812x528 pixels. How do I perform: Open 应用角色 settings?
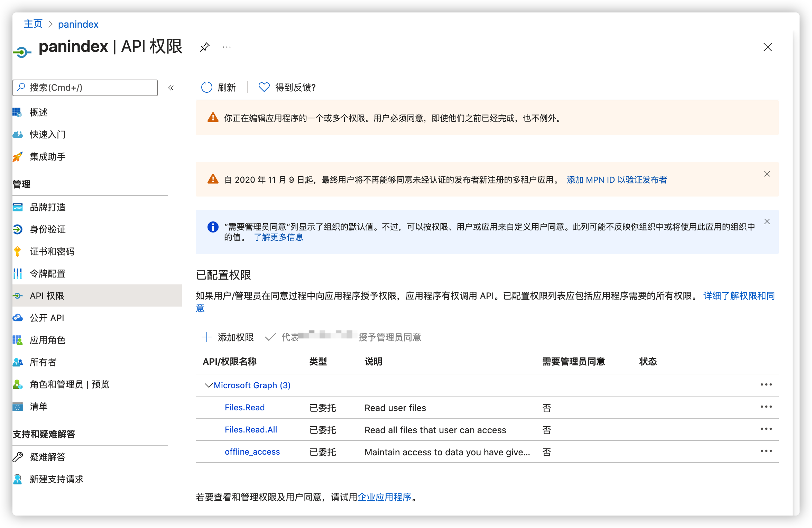(48, 340)
